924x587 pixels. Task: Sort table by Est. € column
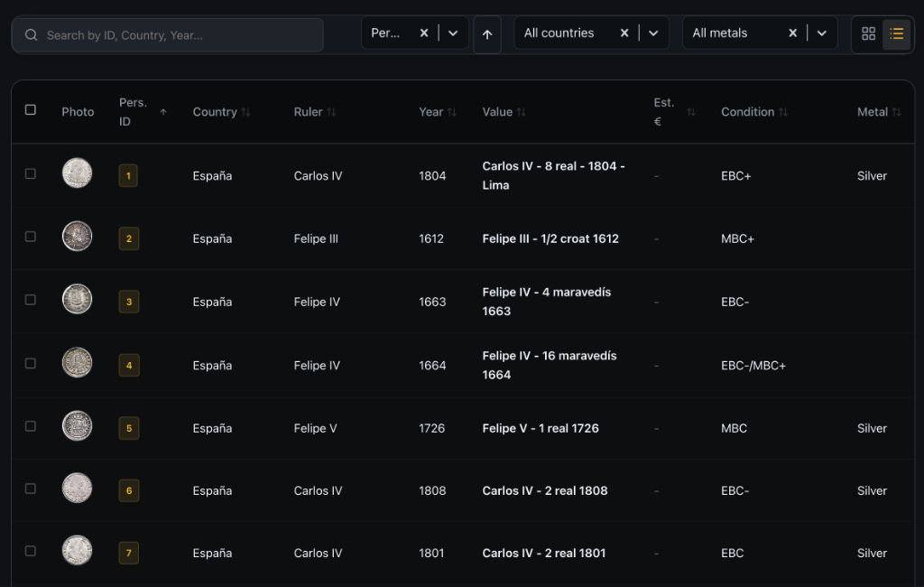pyautogui.click(x=690, y=112)
